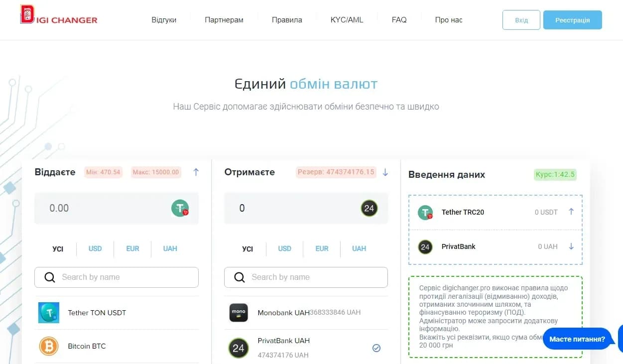Click the Tether icon in Введення даних
Viewport: 623px width, 364px height.
[425, 212]
